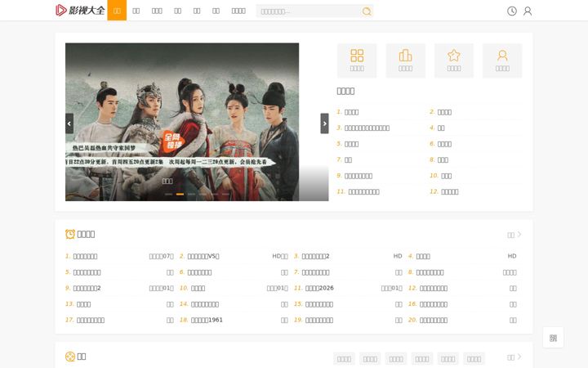588x368 pixels.
Task: Click the alarm clock section icon
Action: (x=70, y=234)
